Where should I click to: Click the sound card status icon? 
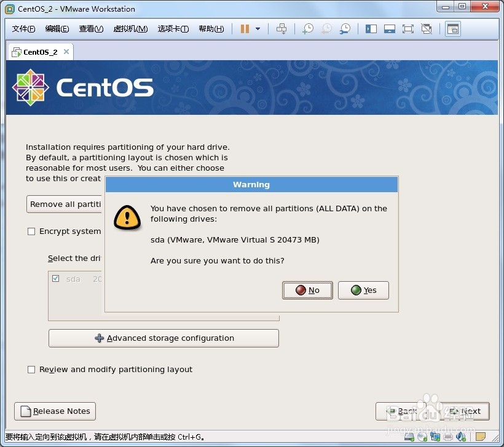tap(460, 437)
